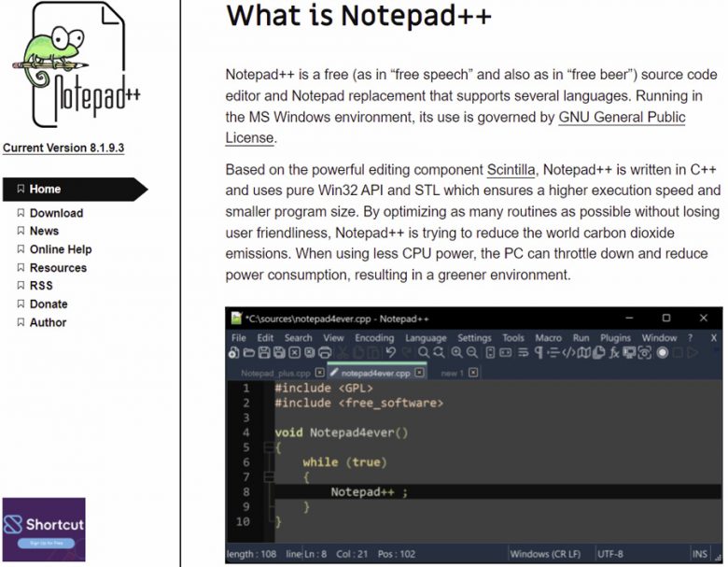Click the Close All toolbar icon
The image size is (728, 567).
(310, 352)
